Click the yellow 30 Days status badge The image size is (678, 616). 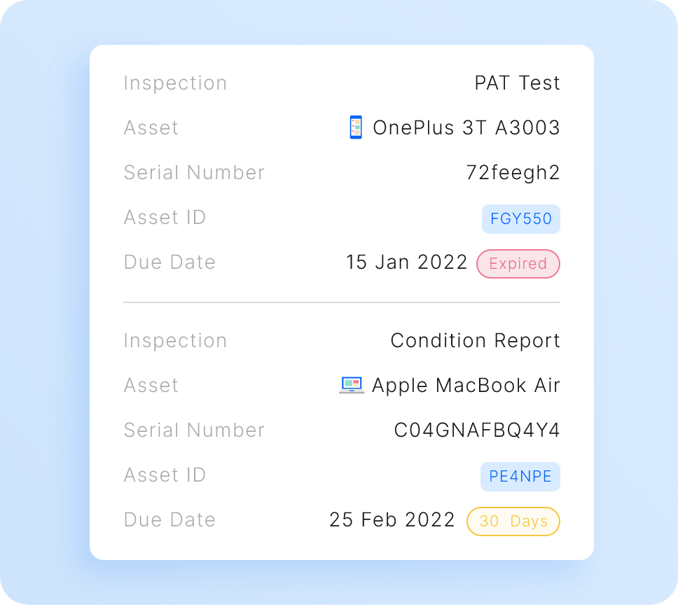pyautogui.click(x=513, y=521)
